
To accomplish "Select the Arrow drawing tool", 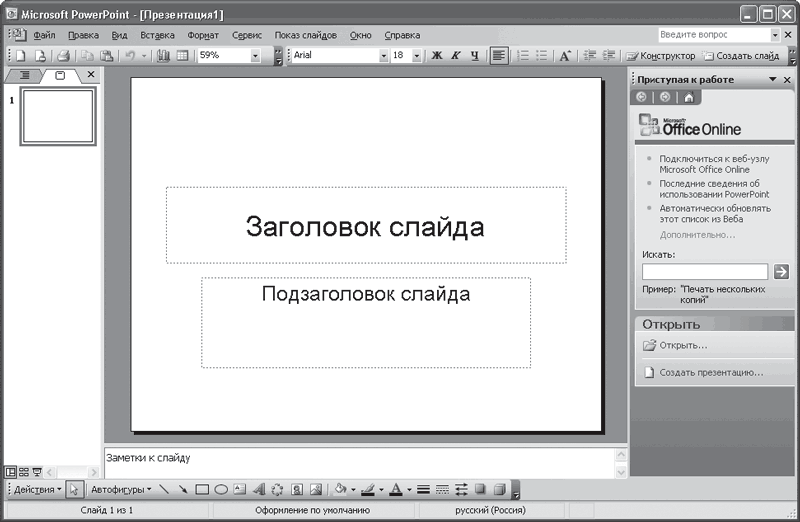I will click(183, 490).
